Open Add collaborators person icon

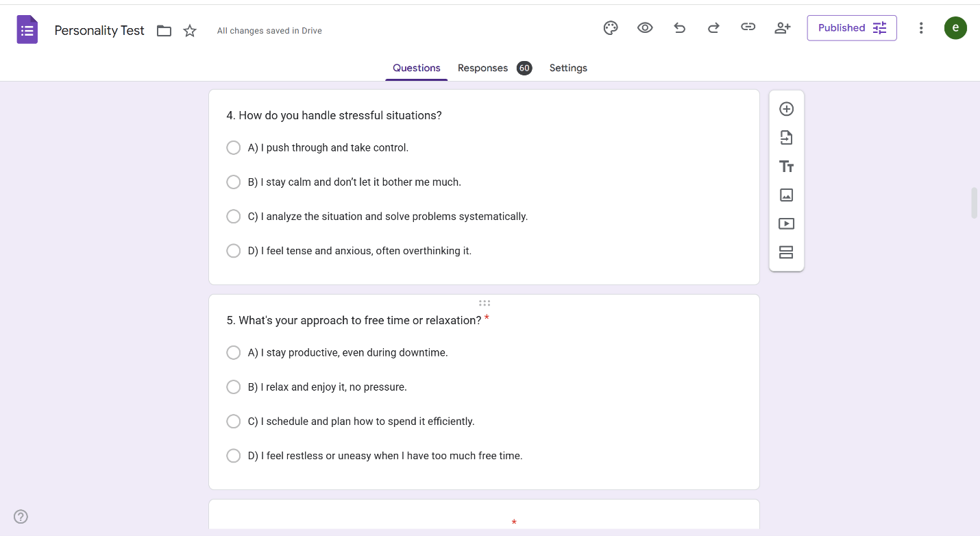[782, 28]
